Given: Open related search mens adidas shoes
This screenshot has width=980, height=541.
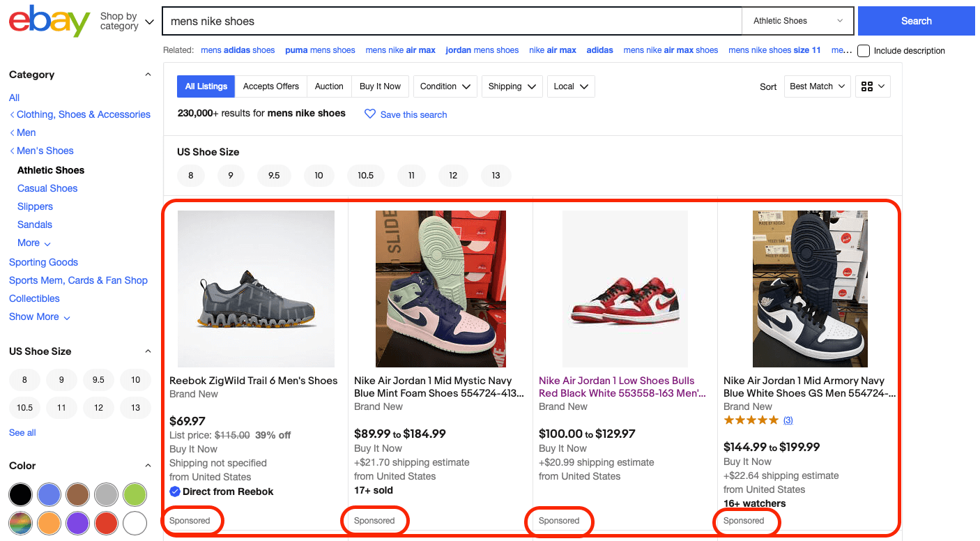Looking at the screenshot, I should pyautogui.click(x=238, y=50).
